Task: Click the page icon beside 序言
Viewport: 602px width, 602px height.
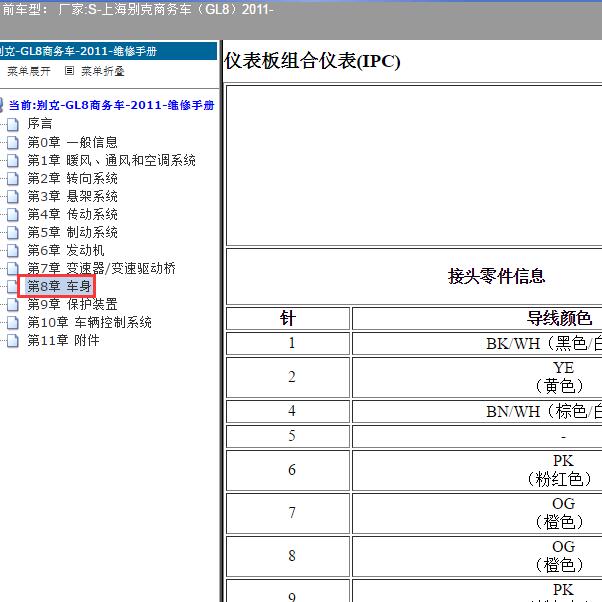Action: click(x=13, y=124)
